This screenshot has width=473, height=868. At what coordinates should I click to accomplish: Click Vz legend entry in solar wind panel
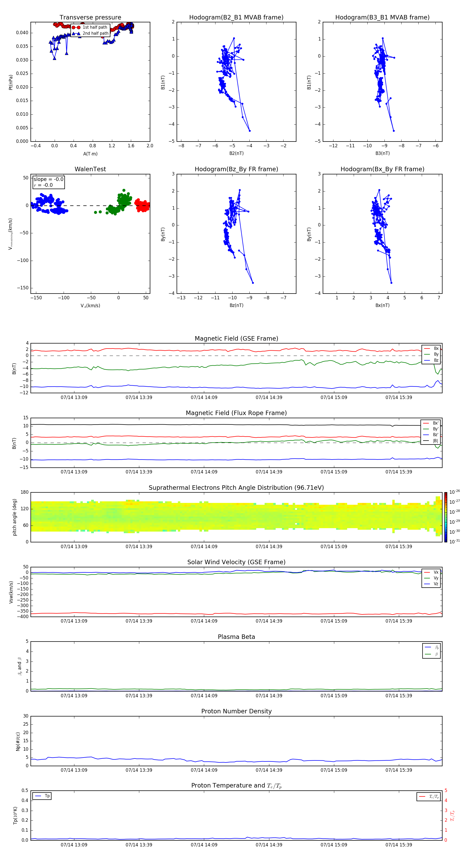(x=431, y=584)
